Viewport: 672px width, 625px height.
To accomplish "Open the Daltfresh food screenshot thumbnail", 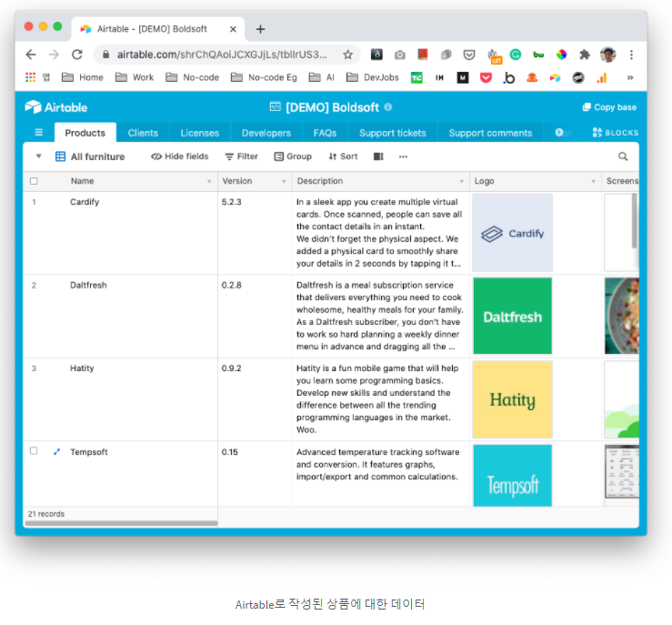I will click(x=621, y=316).
